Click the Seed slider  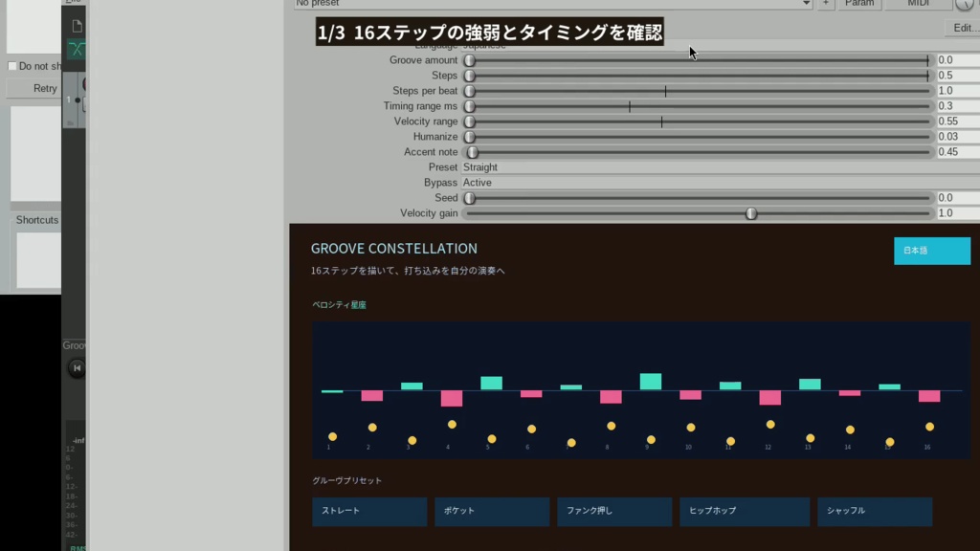[698, 198]
